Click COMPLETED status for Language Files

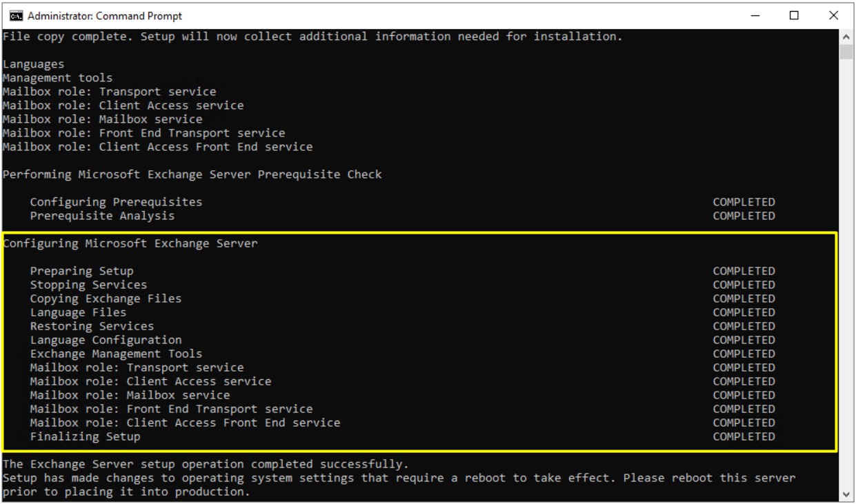pyautogui.click(x=744, y=312)
